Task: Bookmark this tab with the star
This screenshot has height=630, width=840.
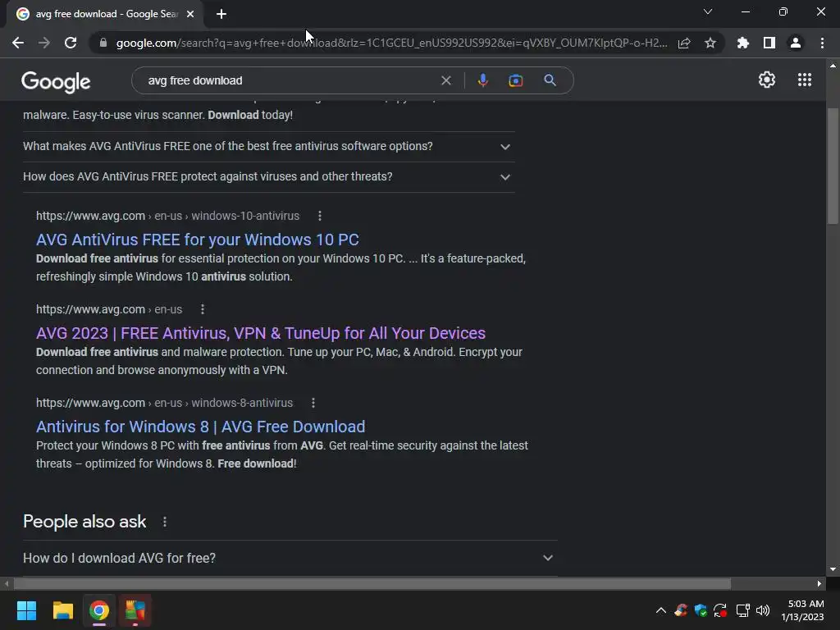Action: pos(710,43)
